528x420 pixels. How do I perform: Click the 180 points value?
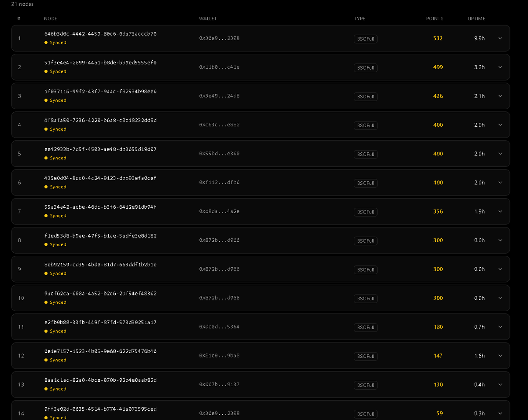pos(438,327)
